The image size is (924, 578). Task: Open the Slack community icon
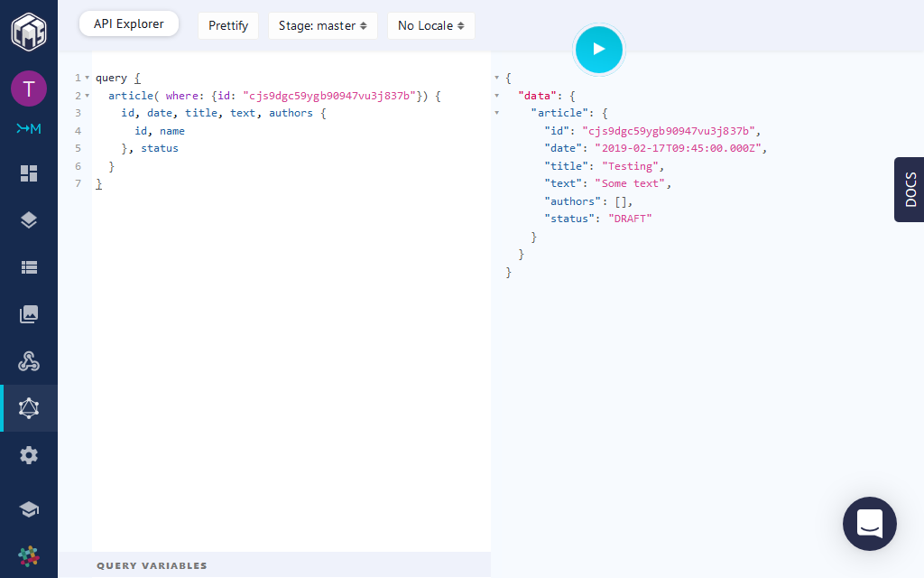tap(29, 556)
